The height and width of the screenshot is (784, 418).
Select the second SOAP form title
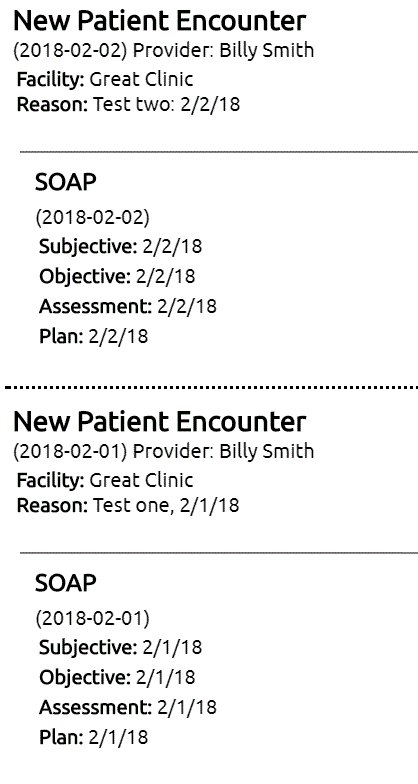[x=66, y=583]
